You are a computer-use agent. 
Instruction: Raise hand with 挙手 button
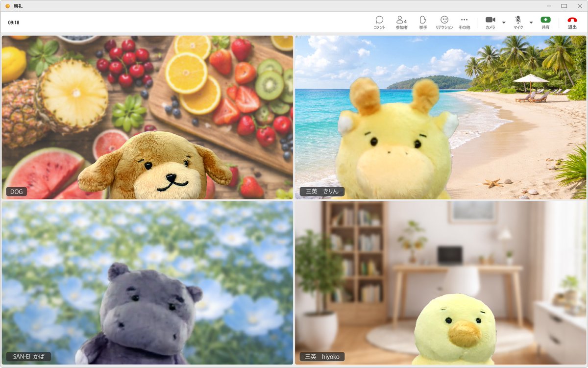tap(423, 23)
